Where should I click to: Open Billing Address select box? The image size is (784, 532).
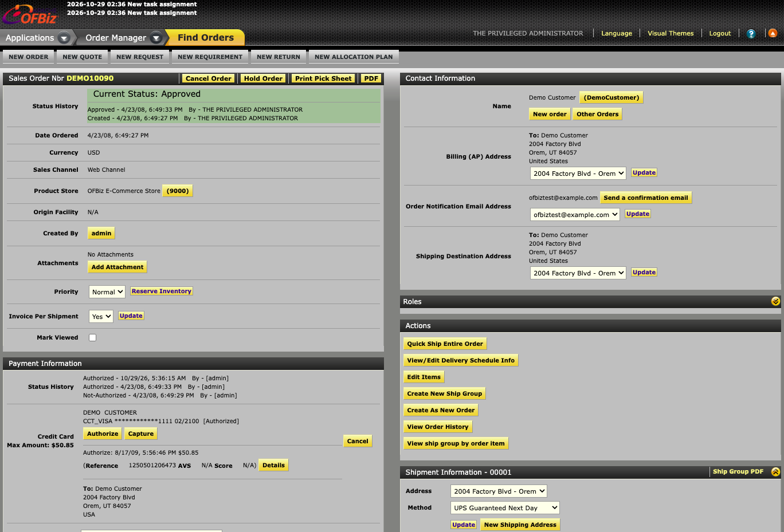[578, 174]
